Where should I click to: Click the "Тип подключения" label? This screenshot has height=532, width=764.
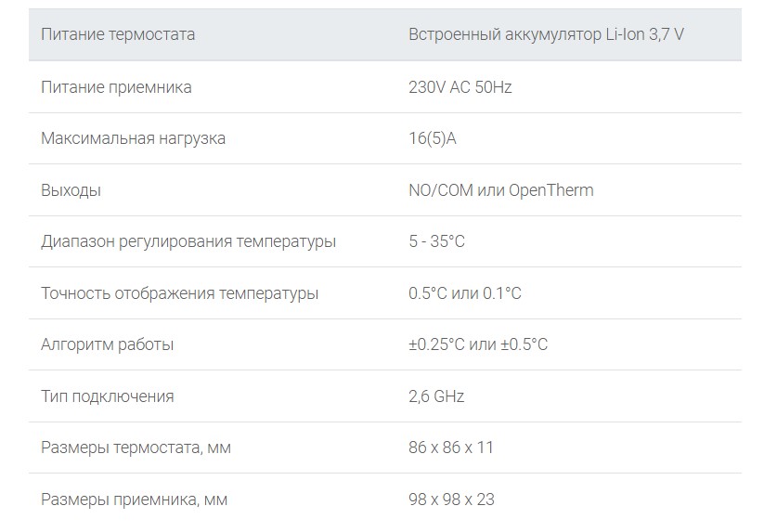[107, 396]
